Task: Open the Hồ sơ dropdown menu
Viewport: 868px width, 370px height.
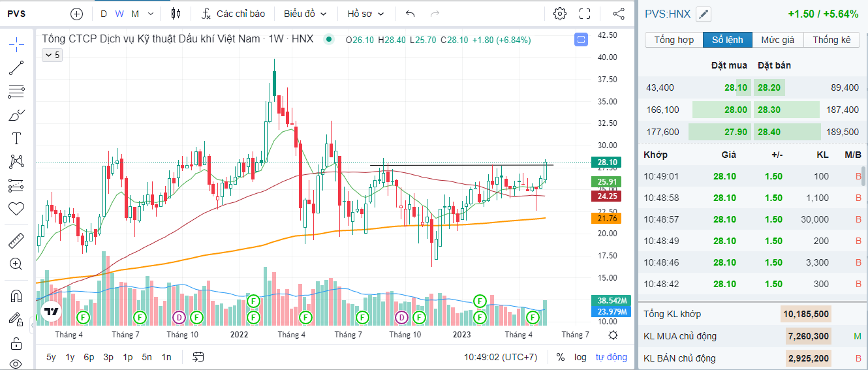Action: point(365,14)
